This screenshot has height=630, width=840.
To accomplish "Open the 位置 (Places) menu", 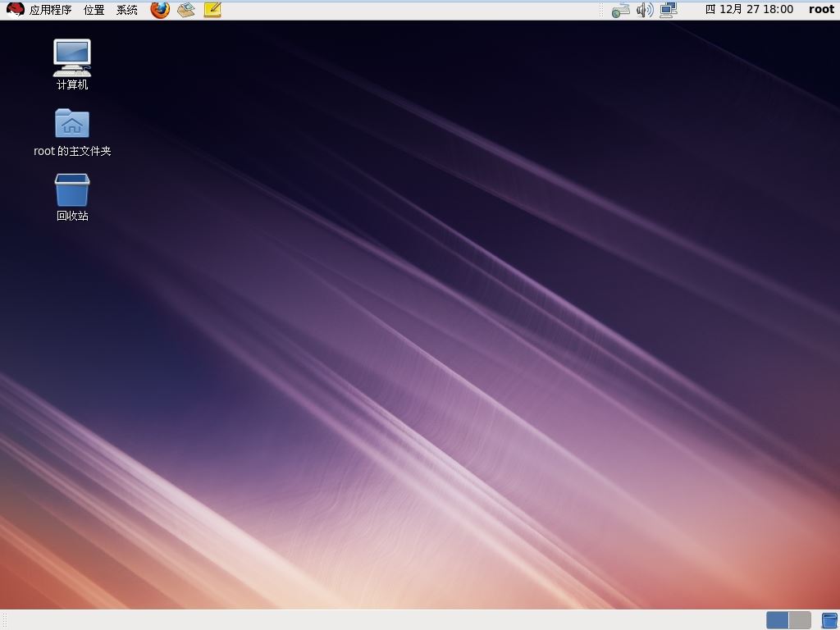I will (x=94, y=10).
